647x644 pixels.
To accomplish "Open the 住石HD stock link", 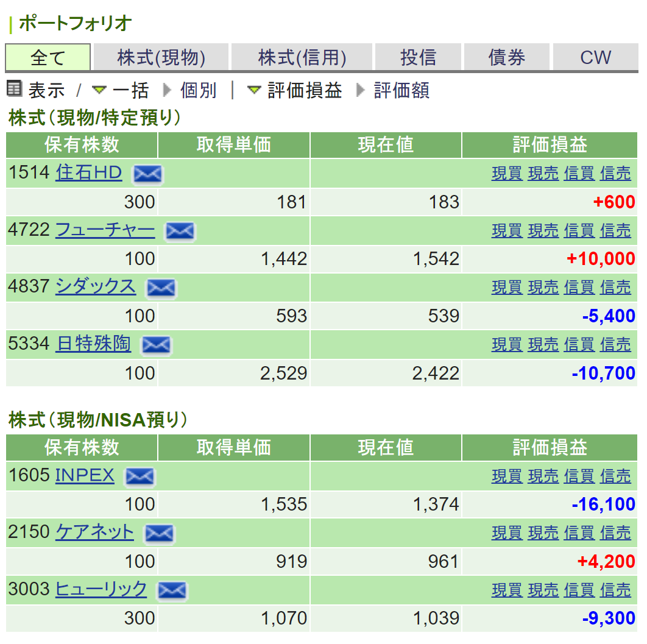I will click(89, 172).
